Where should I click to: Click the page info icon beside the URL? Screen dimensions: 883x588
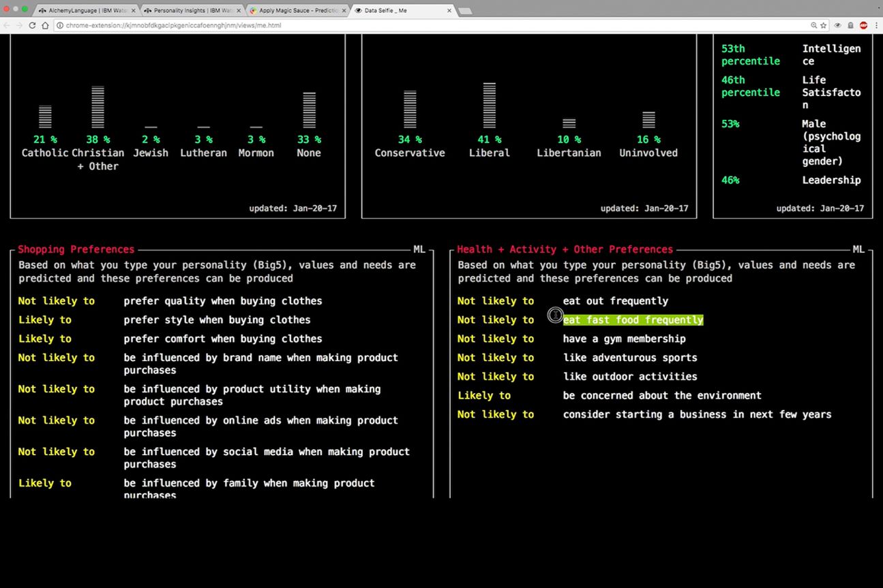click(60, 25)
